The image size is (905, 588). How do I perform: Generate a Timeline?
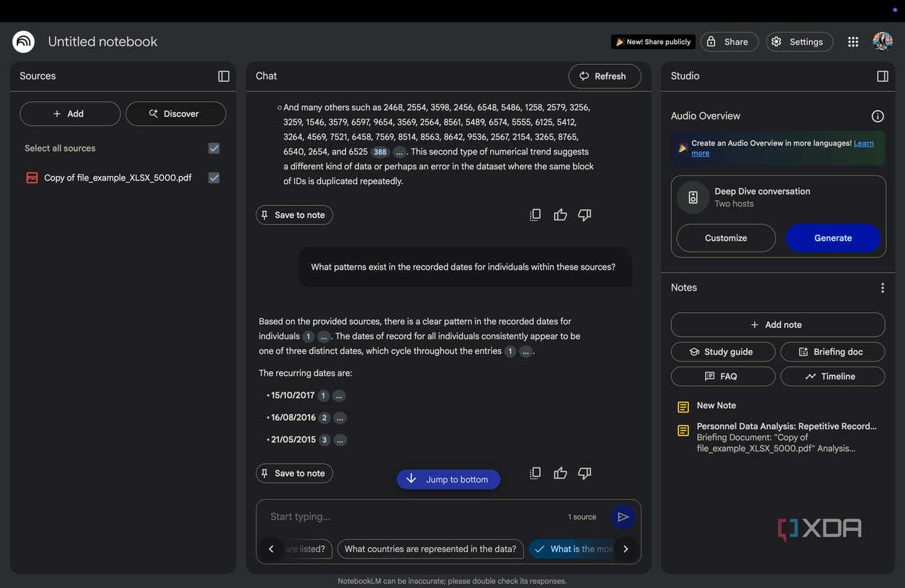coord(832,376)
